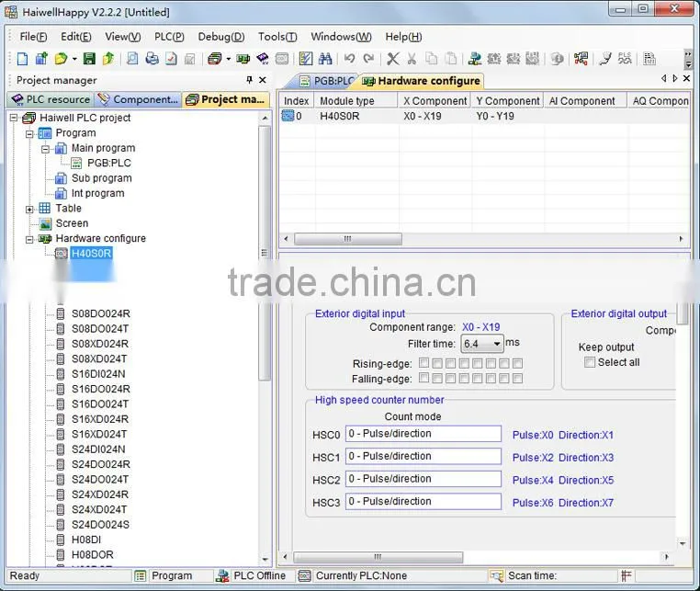Click the HSC2 count mode field
Image resolution: width=700 pixels, height=591 pixels.
click(x=423, y=479)
